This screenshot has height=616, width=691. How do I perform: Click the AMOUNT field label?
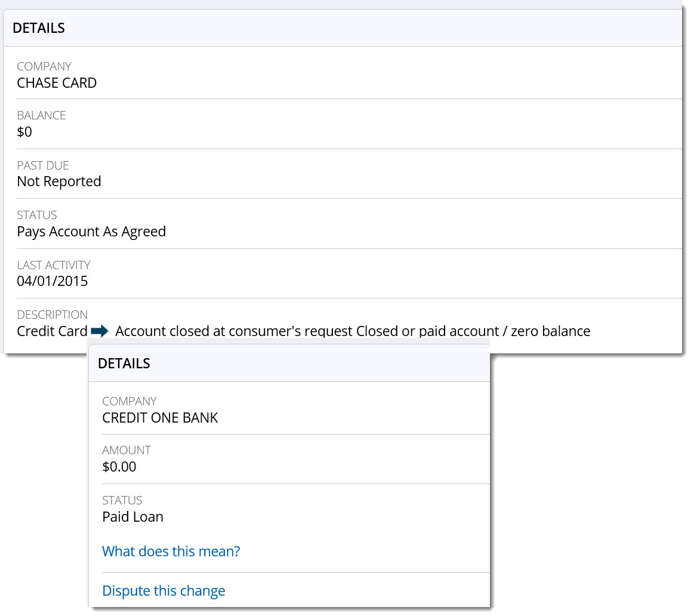tap(127, 451)
